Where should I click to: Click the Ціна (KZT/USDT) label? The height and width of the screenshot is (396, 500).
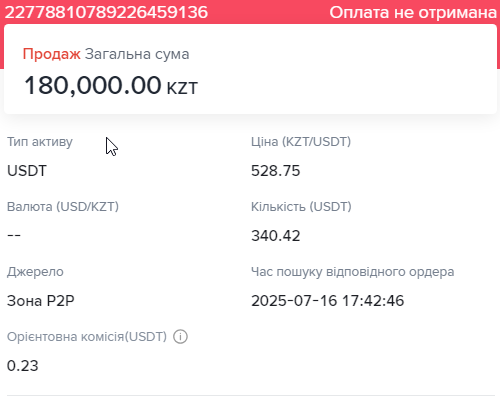coord(301,142)
